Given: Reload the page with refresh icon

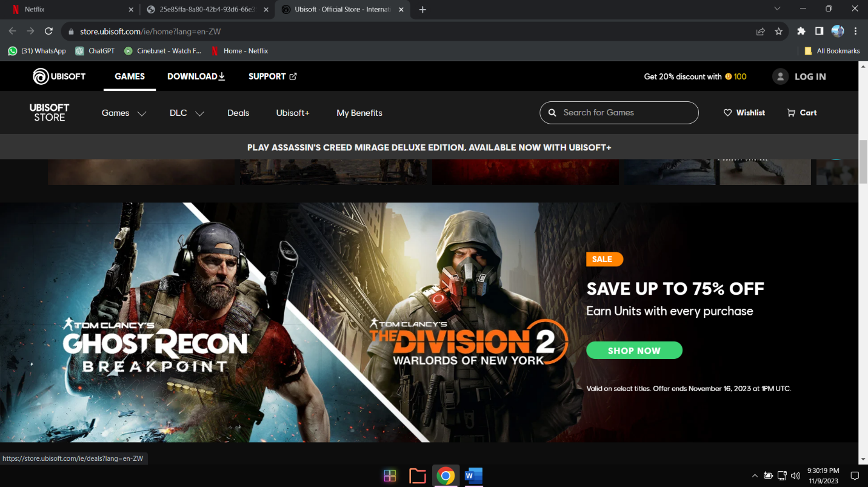Looking at the screenshot, I should pos(49,32).
